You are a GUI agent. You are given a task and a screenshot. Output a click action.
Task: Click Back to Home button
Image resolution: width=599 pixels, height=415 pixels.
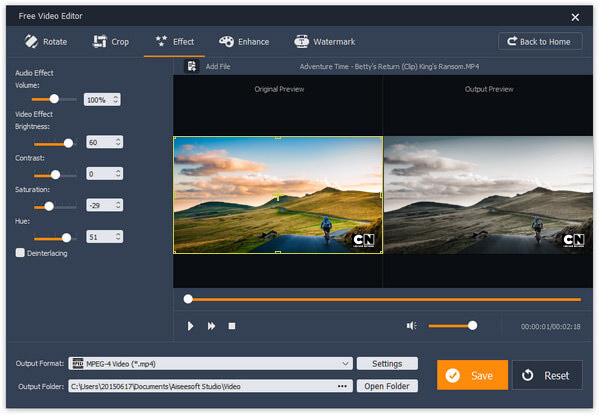540,41
